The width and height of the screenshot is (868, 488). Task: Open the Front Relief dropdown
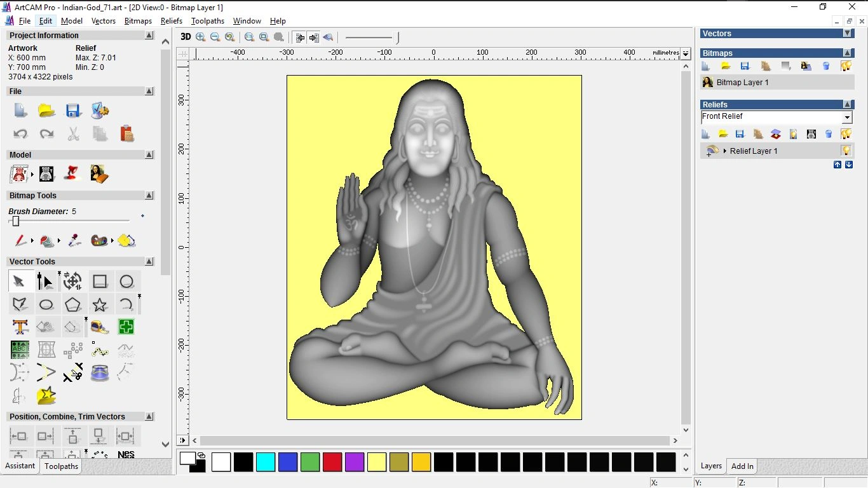click(x=847, y=117)
